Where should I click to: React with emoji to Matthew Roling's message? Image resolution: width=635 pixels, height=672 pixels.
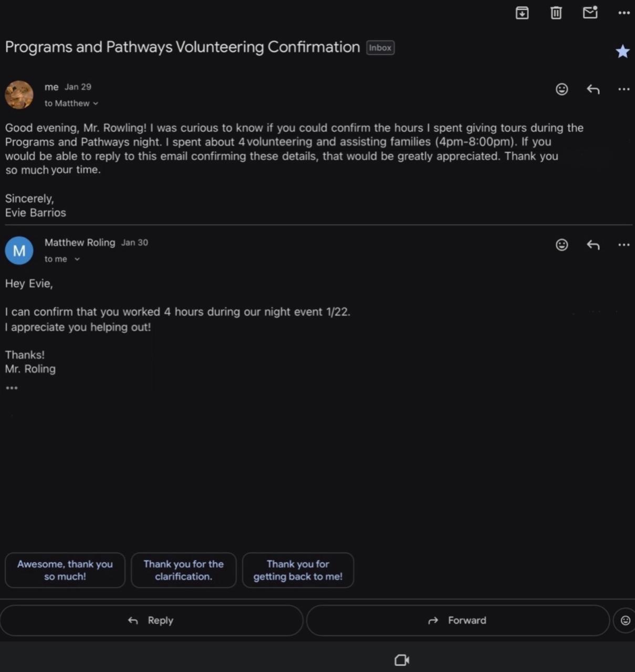tap(562, 245)
